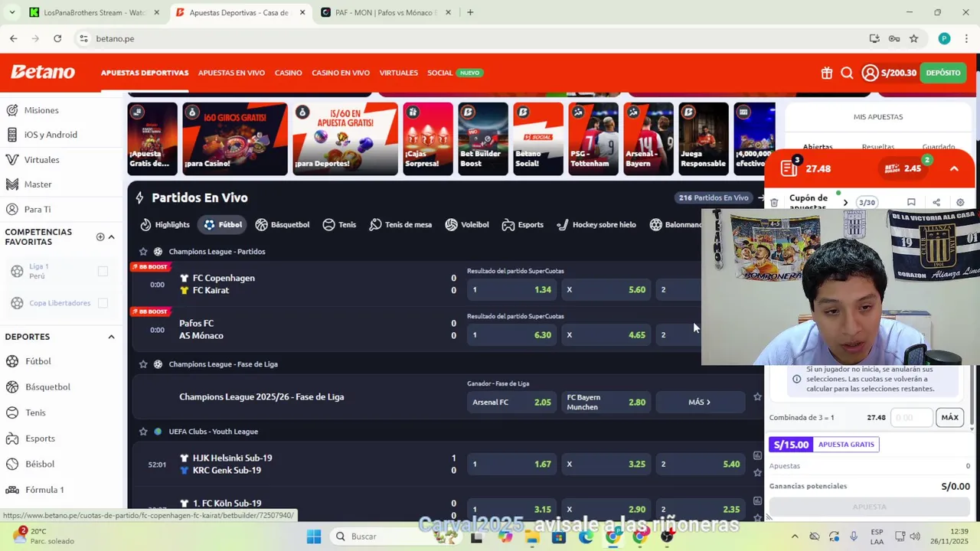Favorite Champions League - Partidos with star
This screenshot has width=980, height=551.
143,252
